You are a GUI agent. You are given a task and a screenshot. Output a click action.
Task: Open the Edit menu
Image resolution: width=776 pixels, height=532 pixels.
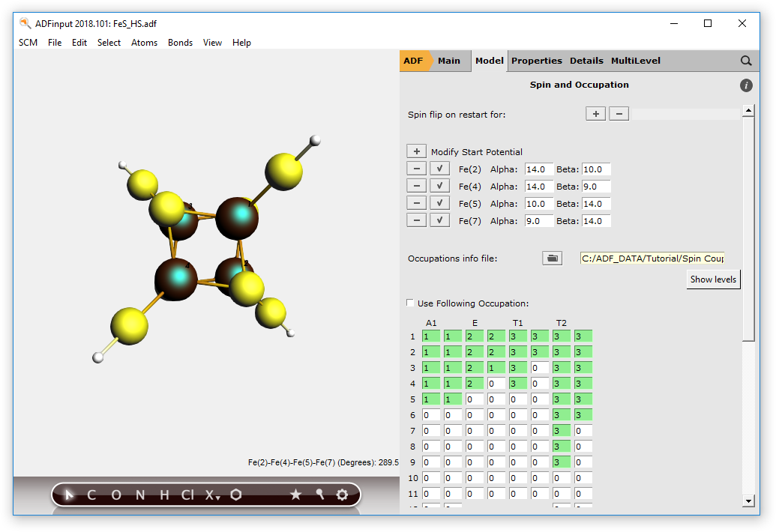click(79, 43)
